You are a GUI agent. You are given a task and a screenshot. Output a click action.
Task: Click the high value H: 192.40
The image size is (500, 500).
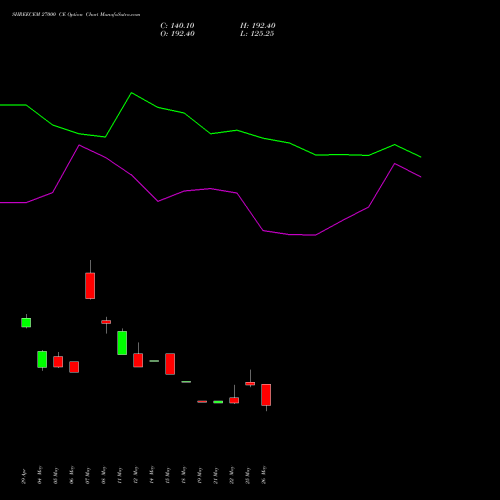coord(258,26)
